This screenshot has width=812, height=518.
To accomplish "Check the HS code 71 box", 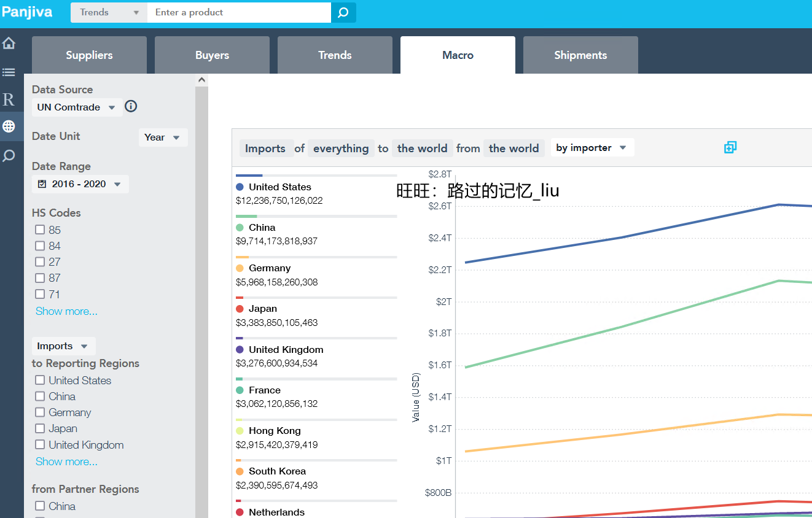I will (x=40, y=294).
